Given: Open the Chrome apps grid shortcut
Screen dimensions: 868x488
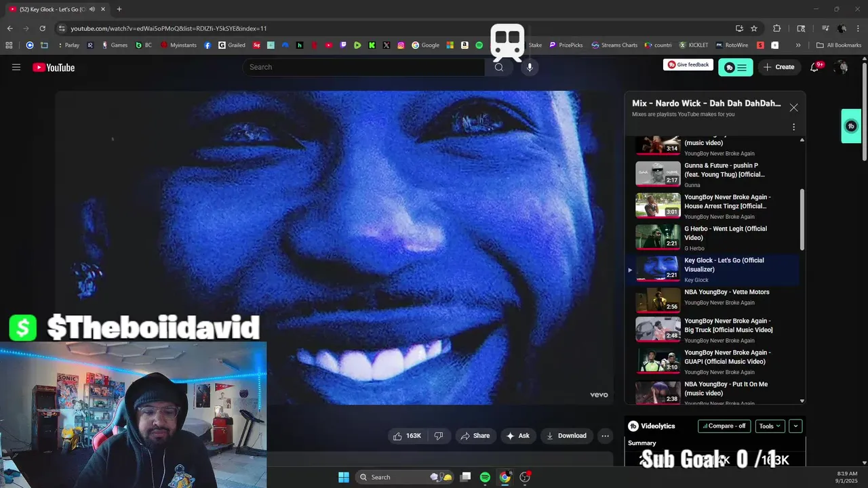Looking at the screenshot, I should [9, 45].
